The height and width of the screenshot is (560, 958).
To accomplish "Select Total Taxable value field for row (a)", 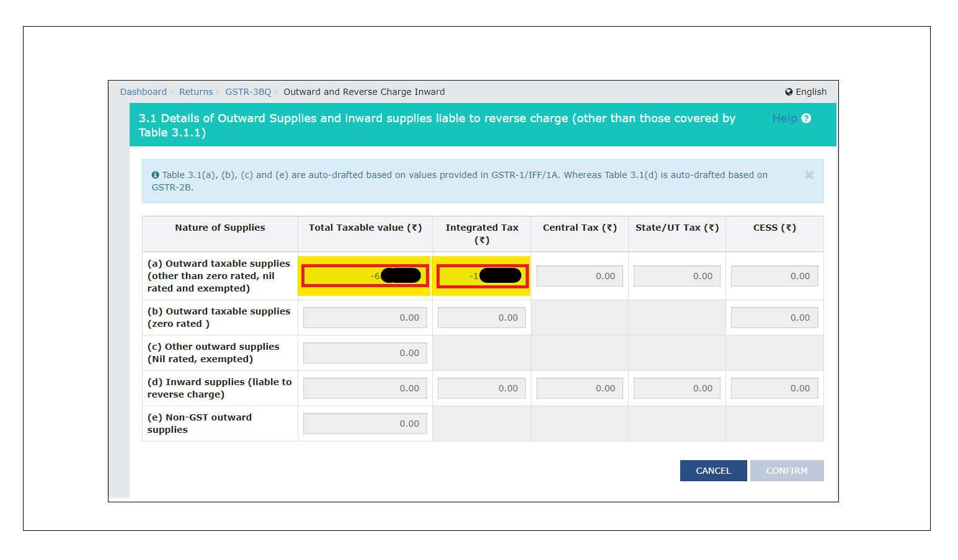I will [365, 276].
